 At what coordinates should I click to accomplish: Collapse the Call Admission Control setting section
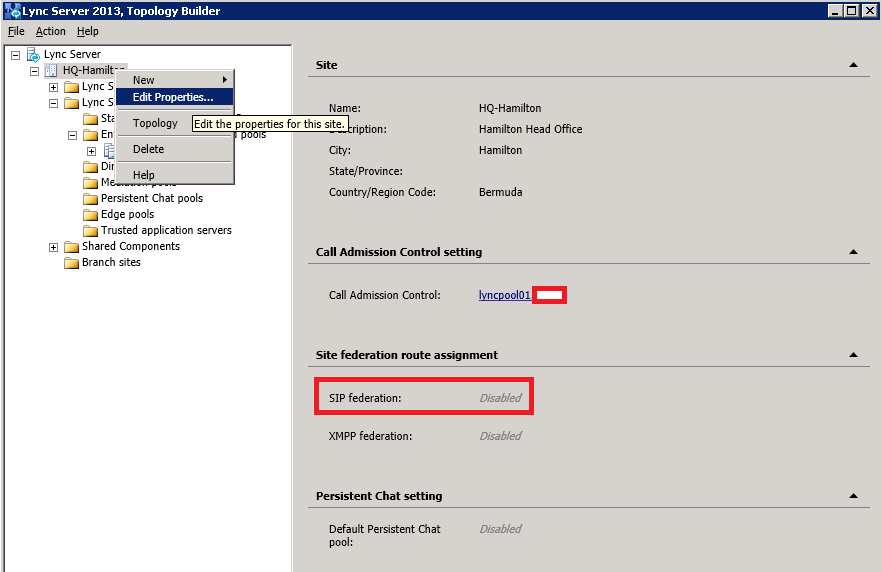pos(853,252)
